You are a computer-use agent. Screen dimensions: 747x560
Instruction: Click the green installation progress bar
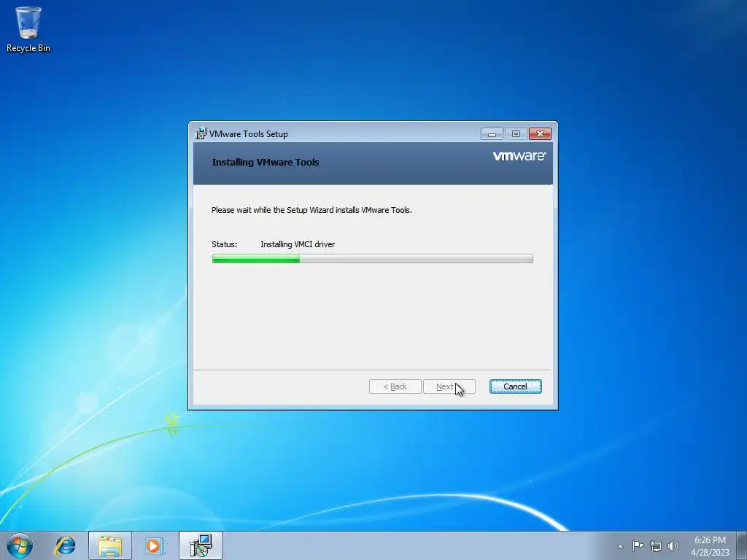(x=373, y=259)
